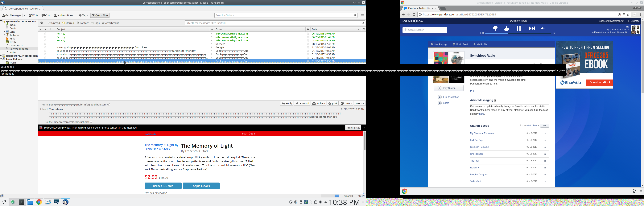Open the system tray volume control

click(320, 202)
